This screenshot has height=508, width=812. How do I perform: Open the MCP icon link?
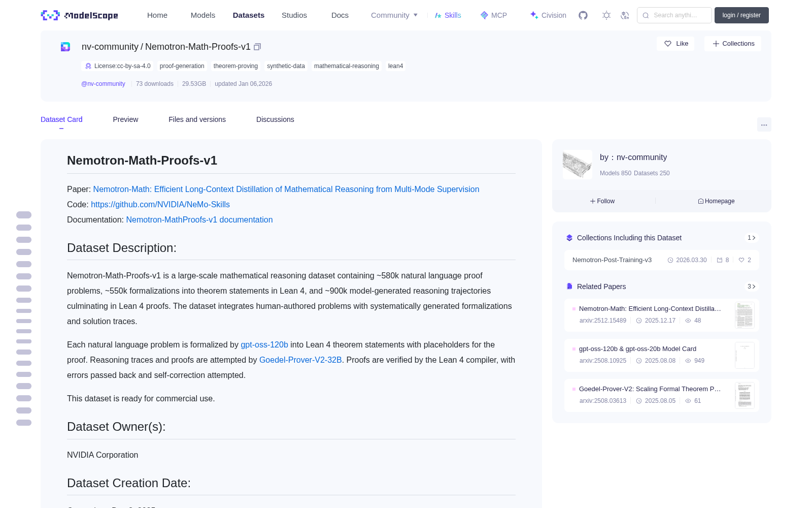493,15
